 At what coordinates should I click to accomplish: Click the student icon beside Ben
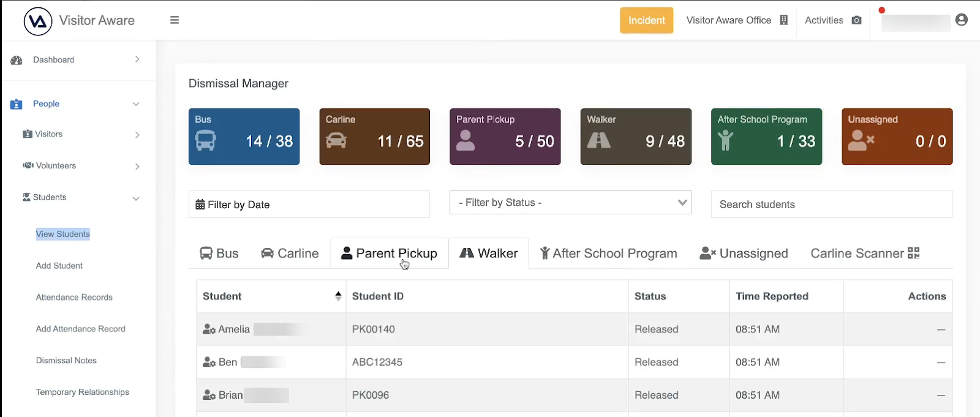pyautogui.click(x=209, y=363)
